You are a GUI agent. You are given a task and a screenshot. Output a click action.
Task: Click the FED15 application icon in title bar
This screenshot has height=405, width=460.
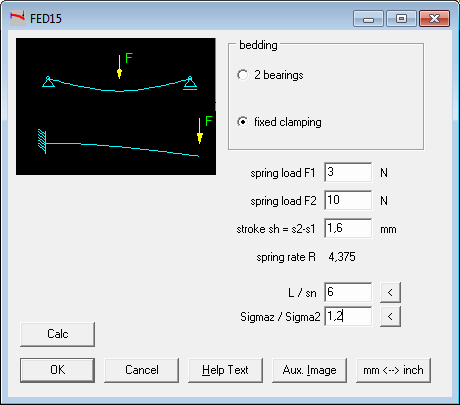click(17, 18)
